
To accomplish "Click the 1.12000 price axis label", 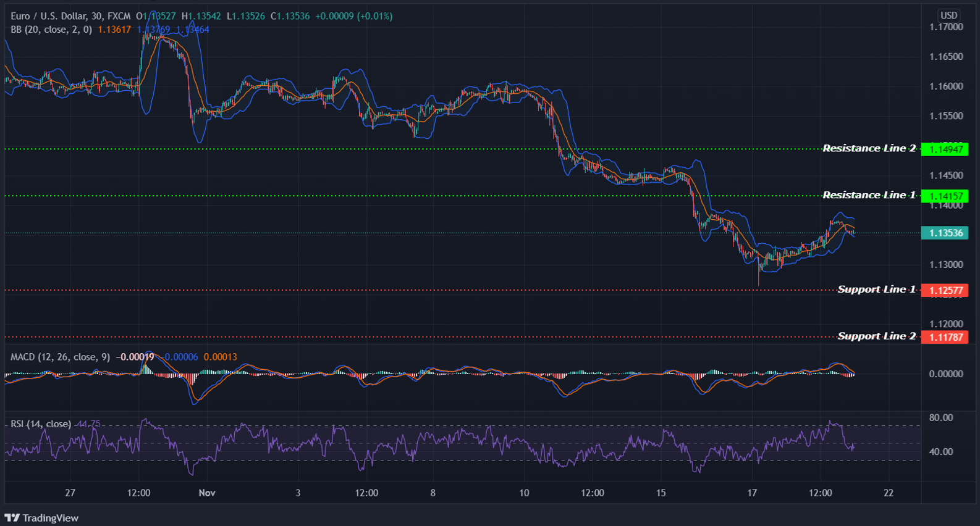I will click(x=946, y=324).
